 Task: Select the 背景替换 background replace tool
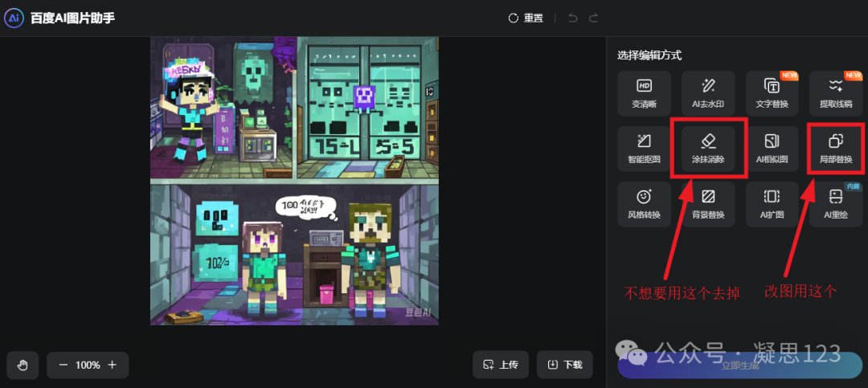click(x=708, y=204)
